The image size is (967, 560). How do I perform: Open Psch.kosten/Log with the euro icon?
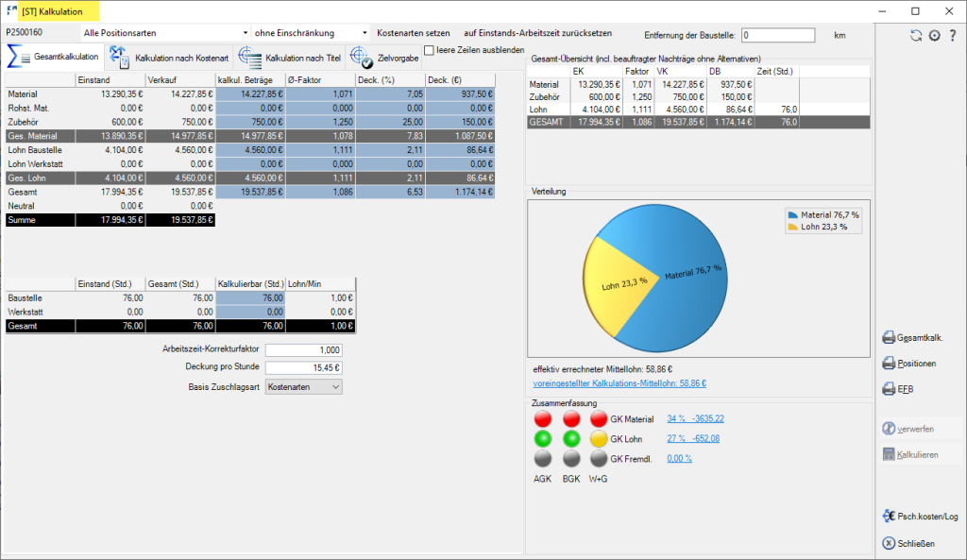pyautogui.click(x=889, y=516)
